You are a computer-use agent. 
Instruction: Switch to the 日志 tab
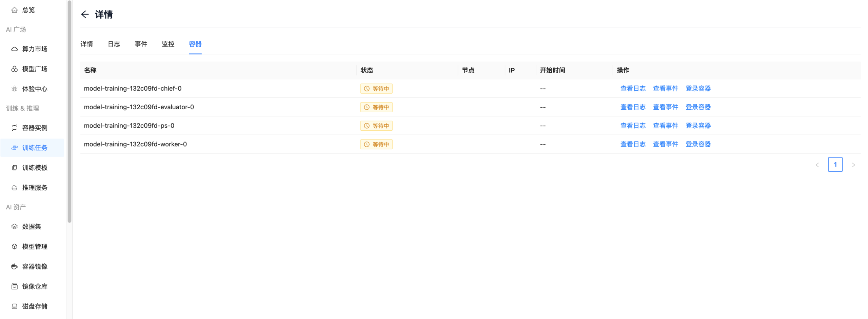(x=114, y=44)
